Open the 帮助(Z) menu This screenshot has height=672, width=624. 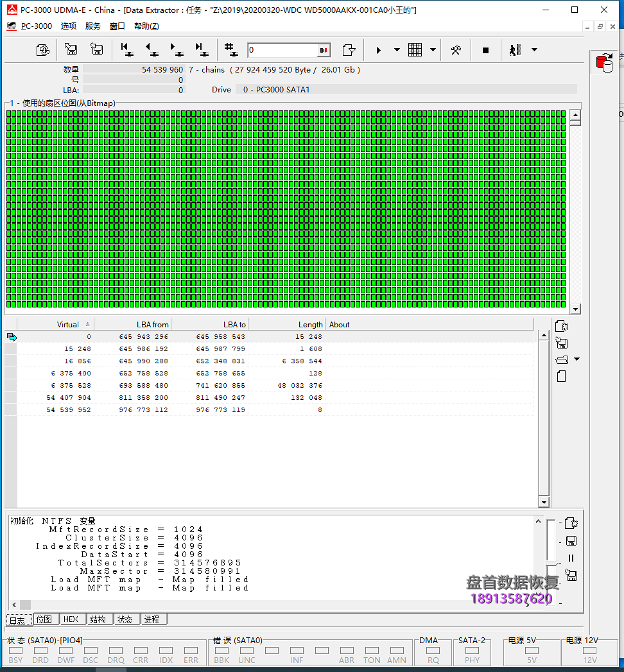(x=146, y=26)
